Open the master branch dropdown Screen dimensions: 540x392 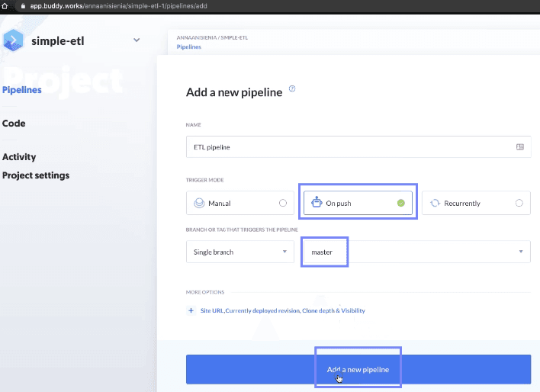click(x=416, y=252)
